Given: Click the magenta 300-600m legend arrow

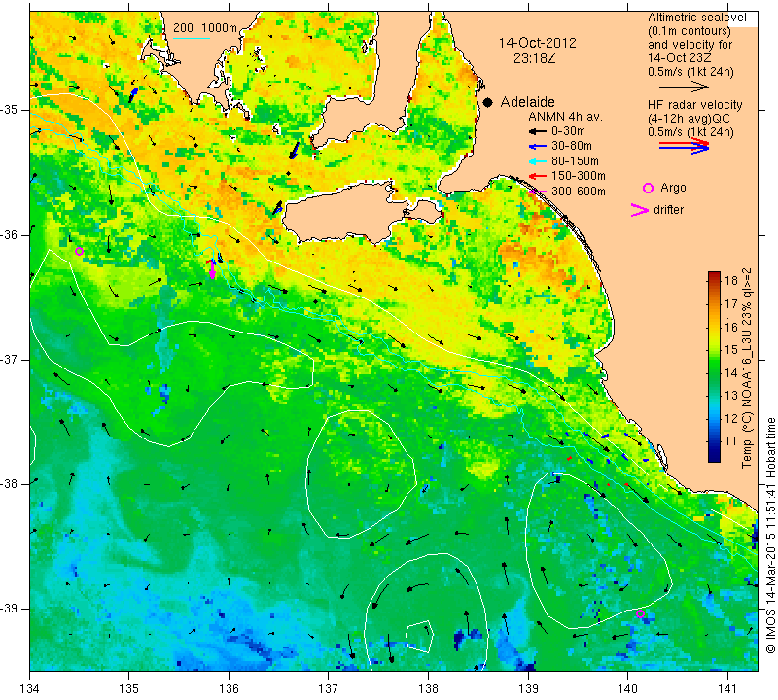Looking at the screenshot, I should coord(538,192).
